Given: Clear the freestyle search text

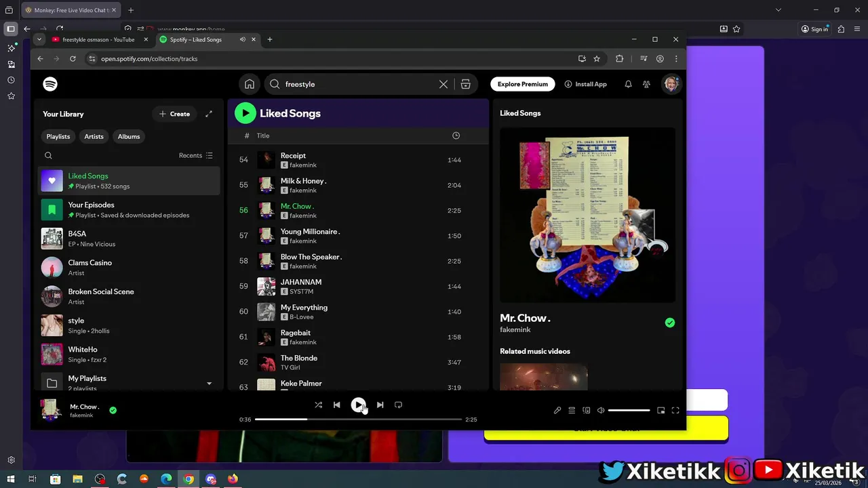Looking at the screenshot, I should pos(443,84).
